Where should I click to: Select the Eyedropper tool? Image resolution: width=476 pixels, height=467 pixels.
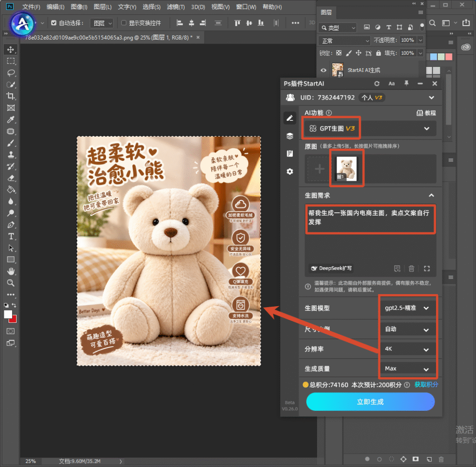(11, 119)
